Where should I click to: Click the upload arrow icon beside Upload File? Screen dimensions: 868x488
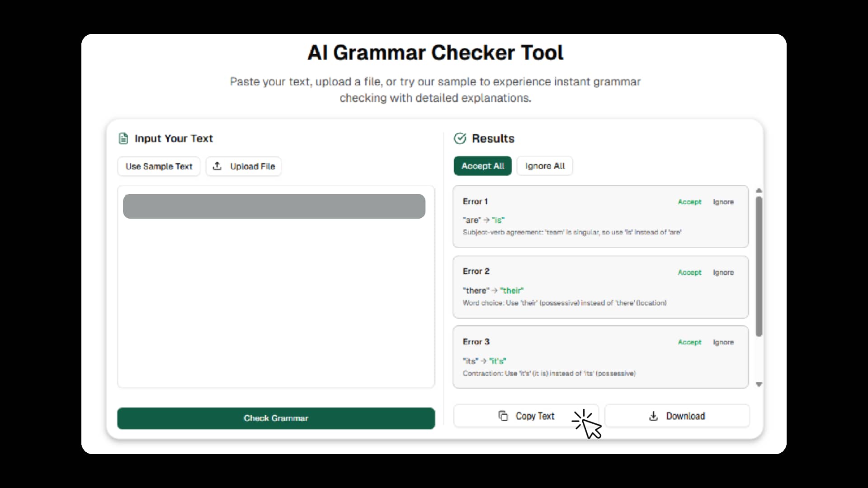[217, 166]
